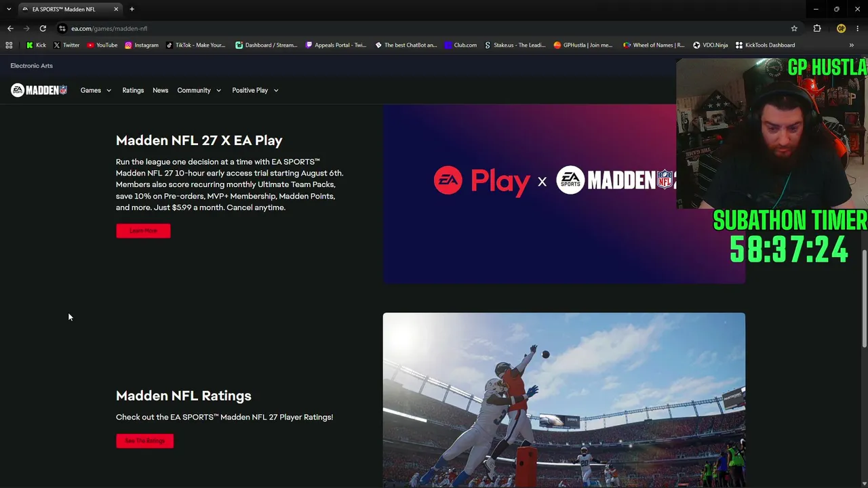
Task: Show hidden bookmarks overflow chevron
Action: (851, 45)
